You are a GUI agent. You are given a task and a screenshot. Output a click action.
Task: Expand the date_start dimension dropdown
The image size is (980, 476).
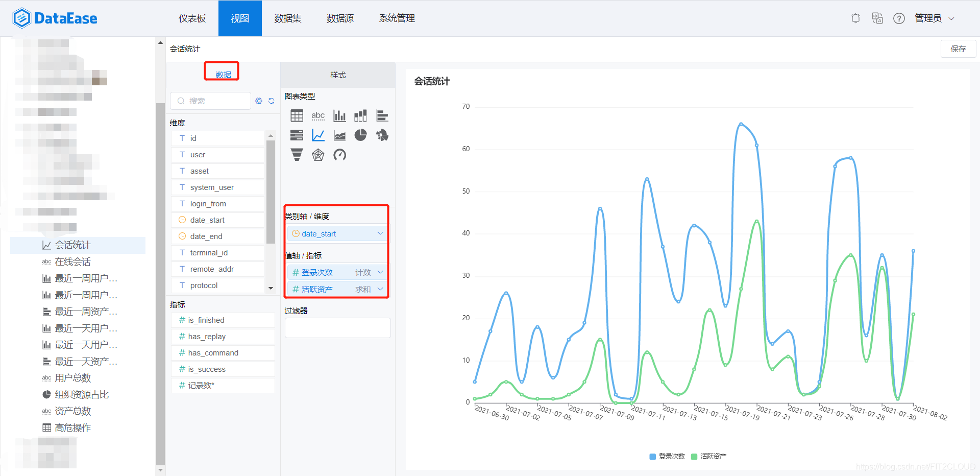[x=380, y=233]
